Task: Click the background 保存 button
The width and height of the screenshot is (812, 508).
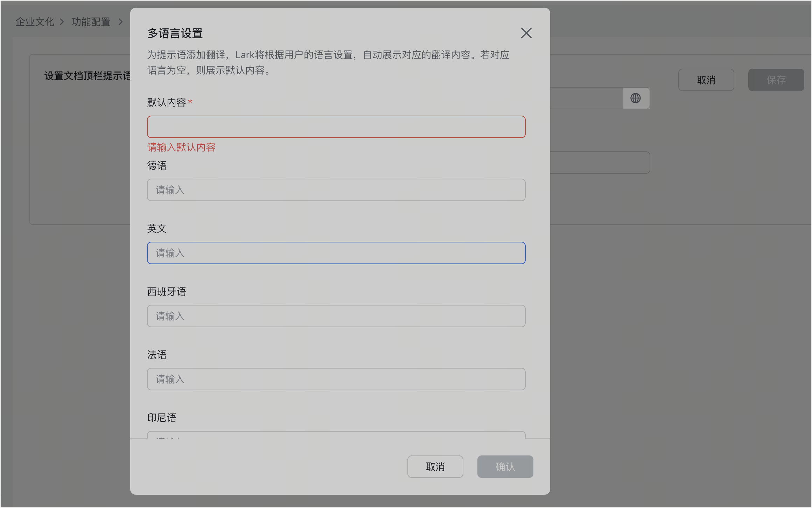Action: [776, 80]
